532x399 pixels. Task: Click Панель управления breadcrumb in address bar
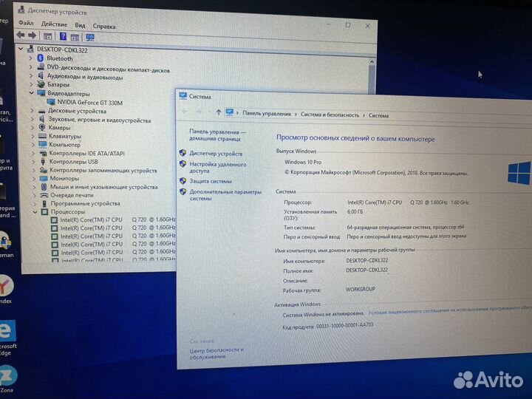click(267, 114)
